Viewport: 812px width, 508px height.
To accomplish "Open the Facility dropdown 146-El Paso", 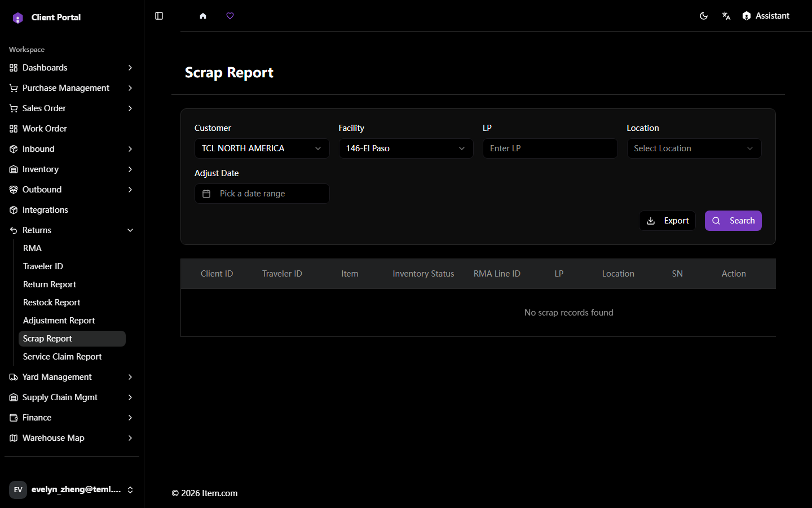I will click(406, 148).
